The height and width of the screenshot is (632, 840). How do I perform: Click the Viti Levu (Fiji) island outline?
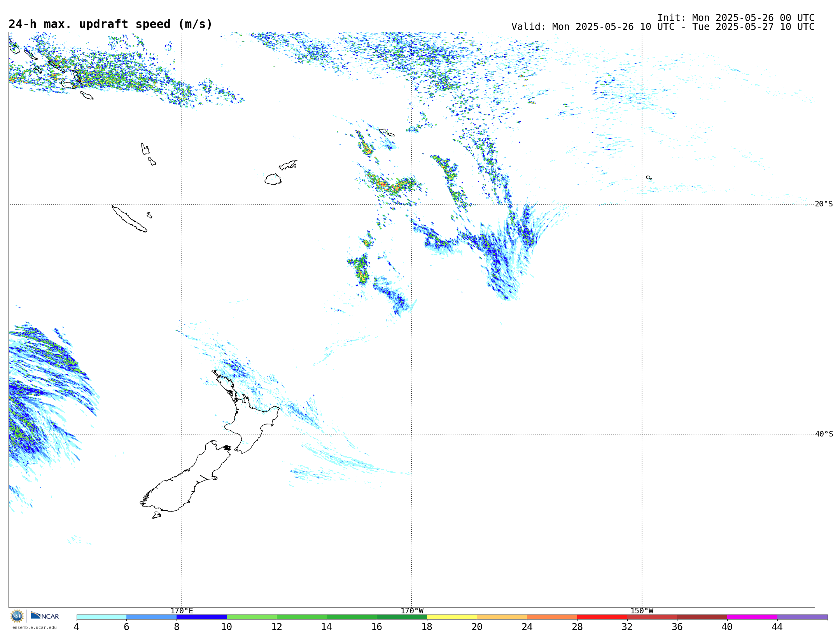273,179
